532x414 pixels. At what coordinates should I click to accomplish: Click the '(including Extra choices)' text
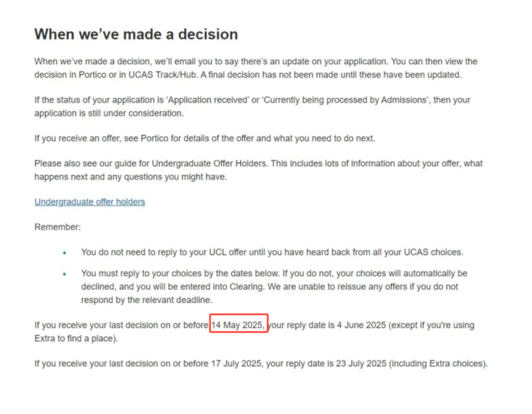(438, 364)
